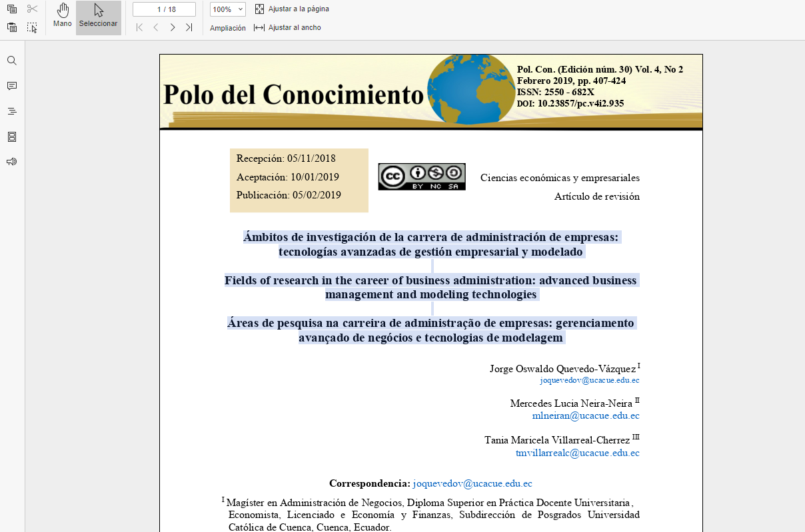This screenshot has width=805, height=532.
Task: Click the copy icon in the toolbar
Action: (x=12, y=9)
